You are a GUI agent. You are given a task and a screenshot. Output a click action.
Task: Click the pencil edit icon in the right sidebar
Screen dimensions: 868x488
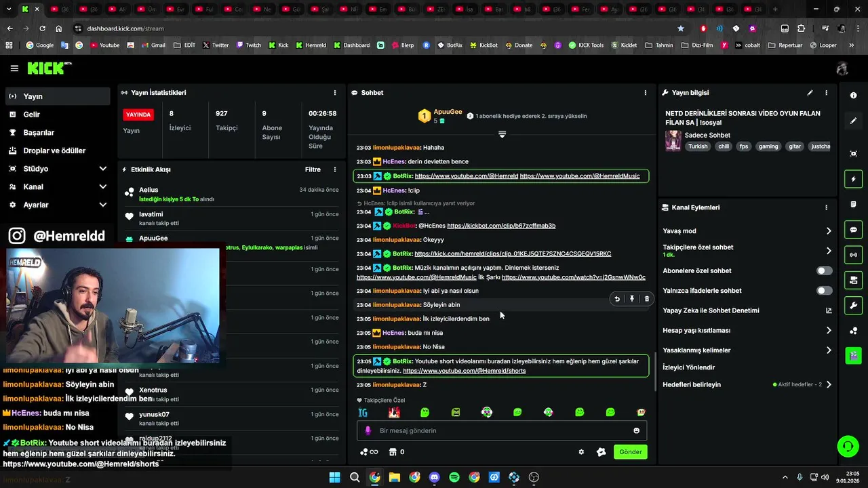point(853,121)
